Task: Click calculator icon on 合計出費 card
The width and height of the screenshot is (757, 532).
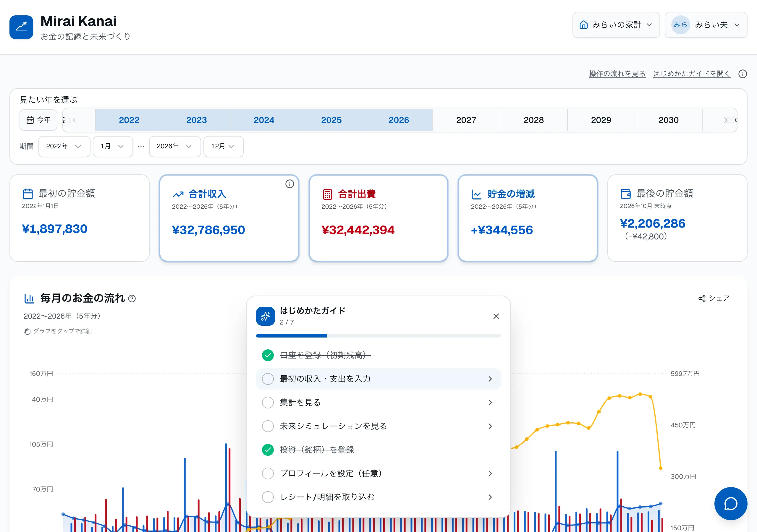Action: pyautogui.click(x=327, y=194)
